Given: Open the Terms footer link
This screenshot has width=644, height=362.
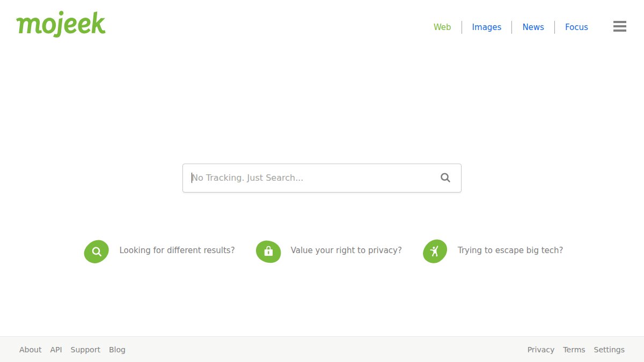Looking at the screenshot, I should (x=574, y=350).
